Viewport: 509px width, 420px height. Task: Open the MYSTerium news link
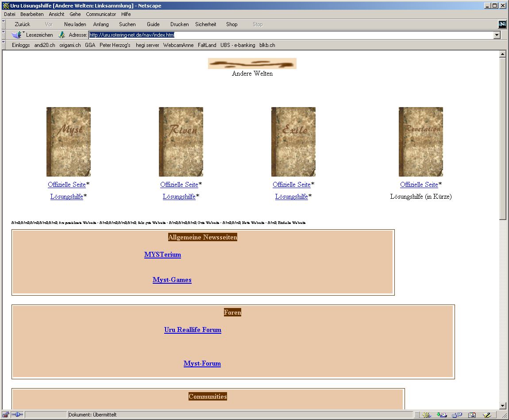(162, 254)
